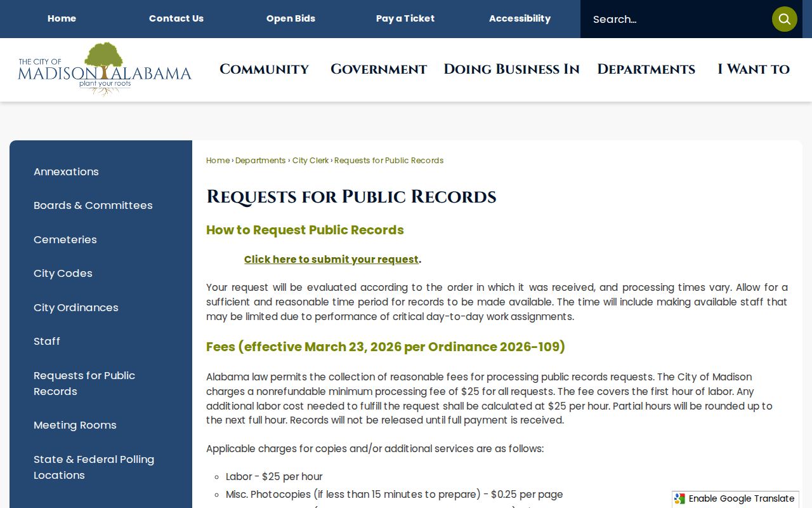Viewport: 812px width, 508px height.
Task: Open Requests for Public Records sidebar link
Action: (84, 383)
